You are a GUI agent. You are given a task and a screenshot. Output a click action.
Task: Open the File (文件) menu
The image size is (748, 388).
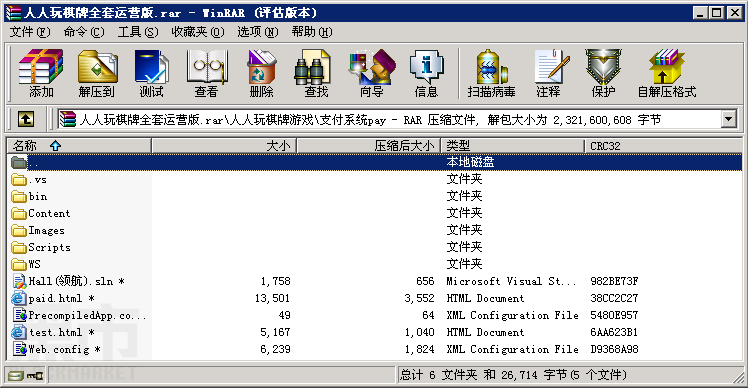point(30,32)
